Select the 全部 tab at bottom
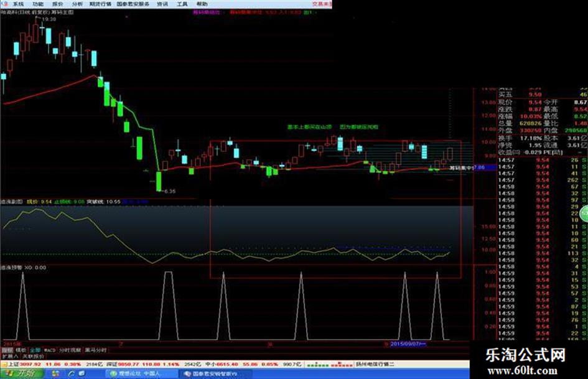Screen dimensions: 588x379 point(35,350)
